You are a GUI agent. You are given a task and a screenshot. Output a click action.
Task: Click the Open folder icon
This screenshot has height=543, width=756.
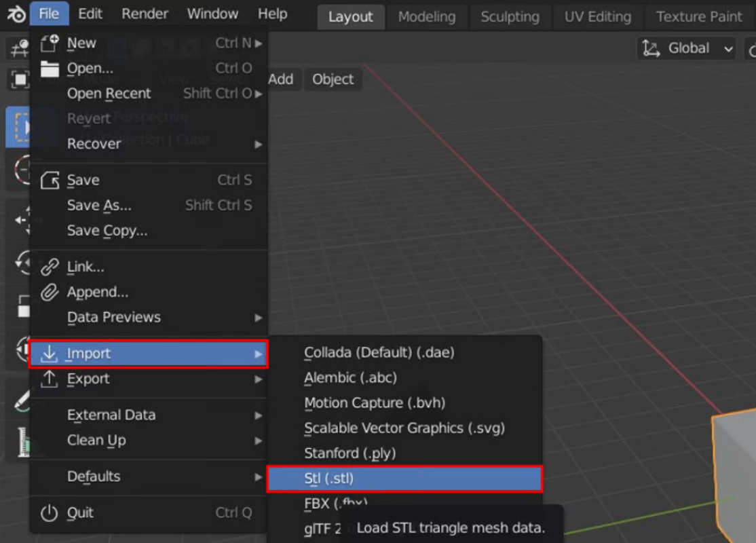49,69
